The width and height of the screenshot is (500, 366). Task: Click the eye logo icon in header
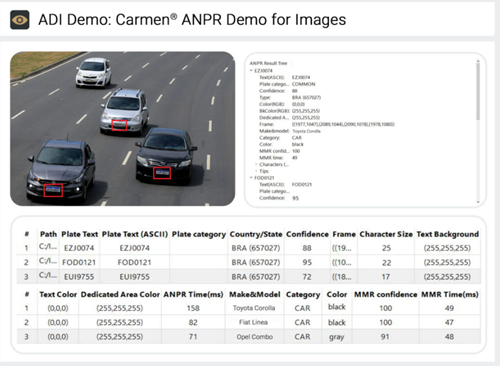pos(20,20)
